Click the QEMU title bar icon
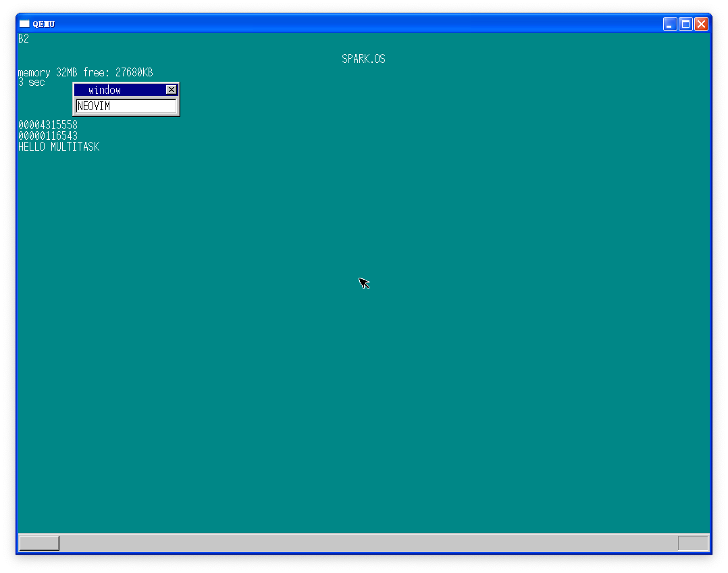Screen dimensions: 728x573 [x=24, y=24]
